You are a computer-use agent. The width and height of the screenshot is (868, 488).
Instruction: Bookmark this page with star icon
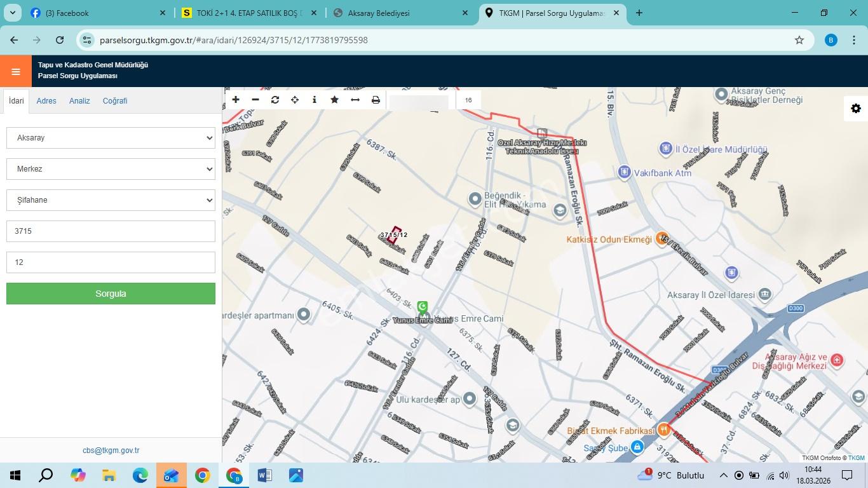[x=799, y=40]
